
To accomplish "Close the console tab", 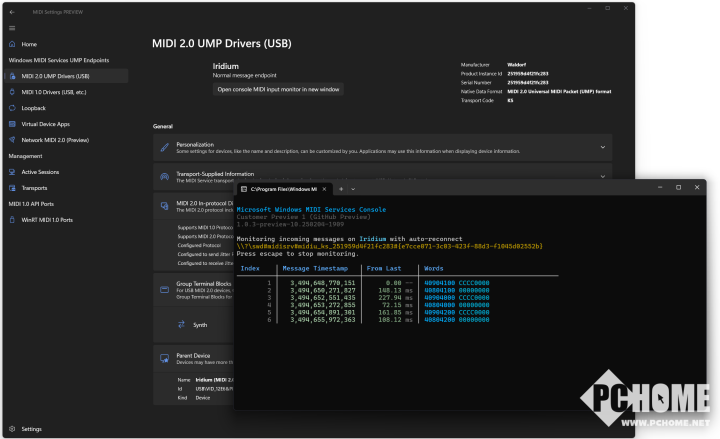I will [x=324, y=189].
